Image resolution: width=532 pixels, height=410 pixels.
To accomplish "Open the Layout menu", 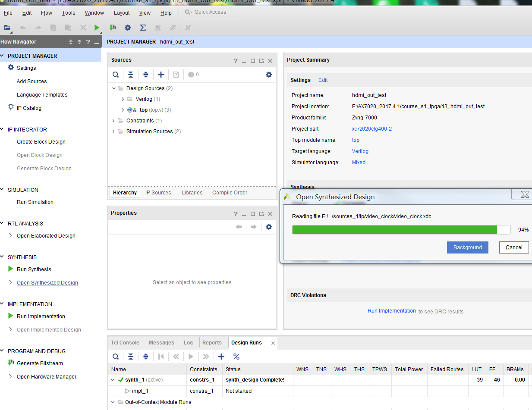I will click(x=122, y=13).
